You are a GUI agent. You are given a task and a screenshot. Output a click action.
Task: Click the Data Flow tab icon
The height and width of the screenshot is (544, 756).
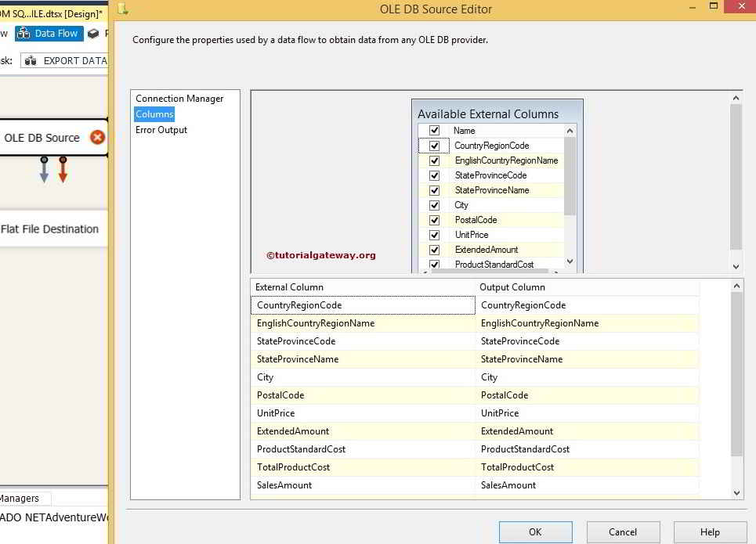tap(24, 33)
